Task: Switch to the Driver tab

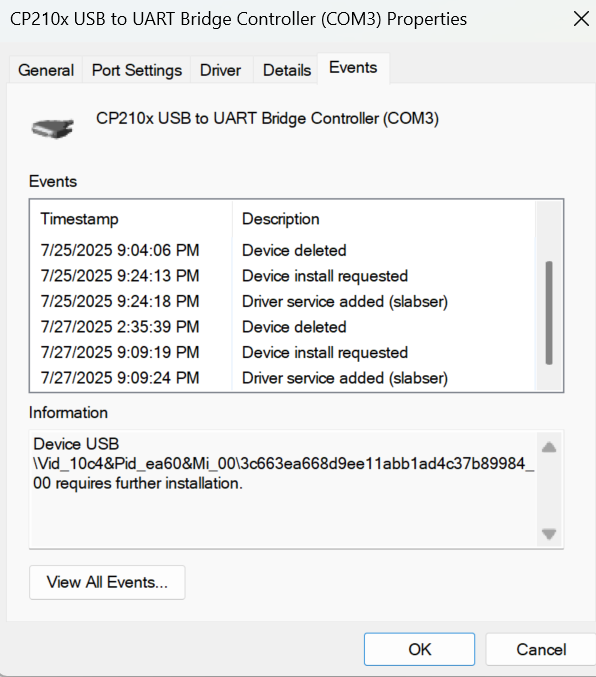Action: pos(220,70)
